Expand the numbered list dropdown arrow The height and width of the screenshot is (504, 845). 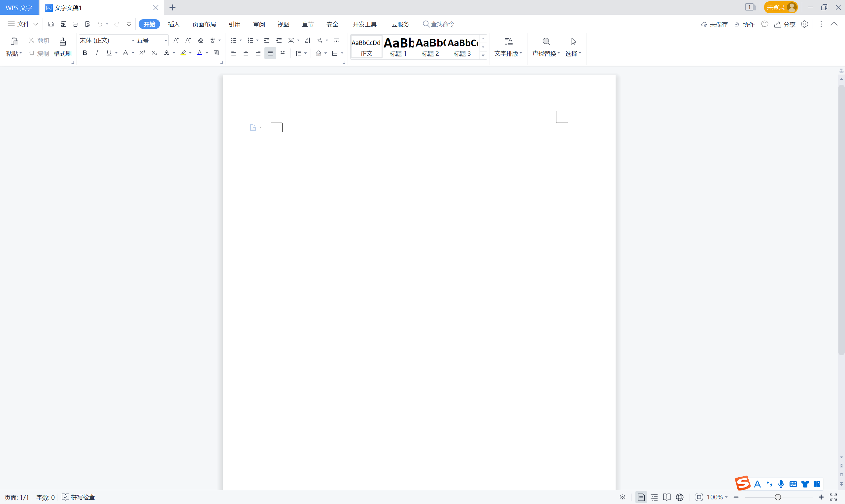pos(257,41)
